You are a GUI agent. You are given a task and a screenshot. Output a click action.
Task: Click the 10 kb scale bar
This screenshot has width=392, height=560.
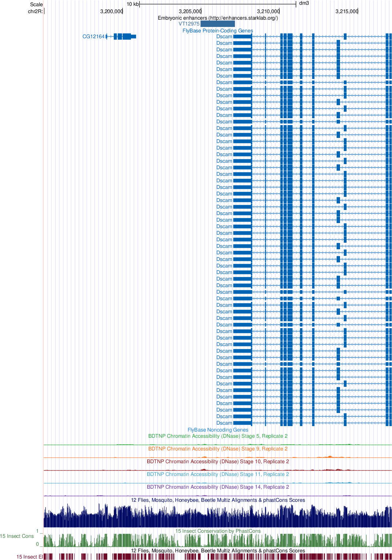[217, 4]
